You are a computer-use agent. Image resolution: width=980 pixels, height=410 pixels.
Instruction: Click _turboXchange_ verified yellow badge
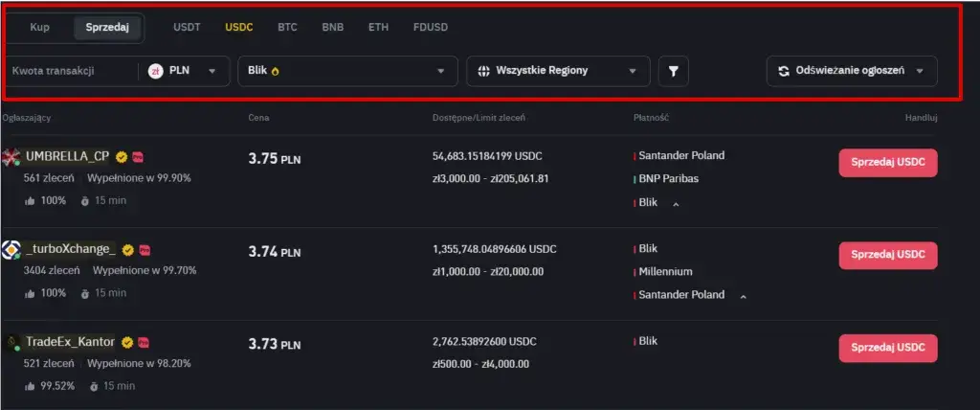point(128,250)
